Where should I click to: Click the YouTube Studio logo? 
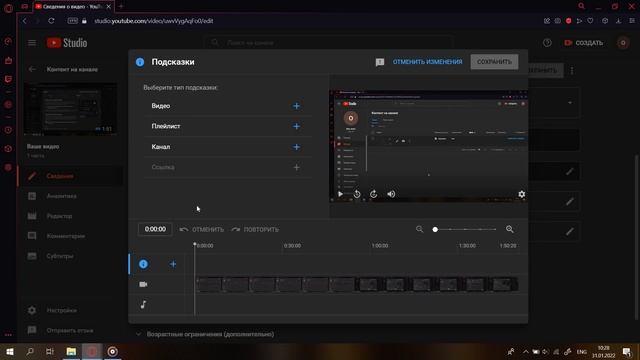tap(67, 43)
